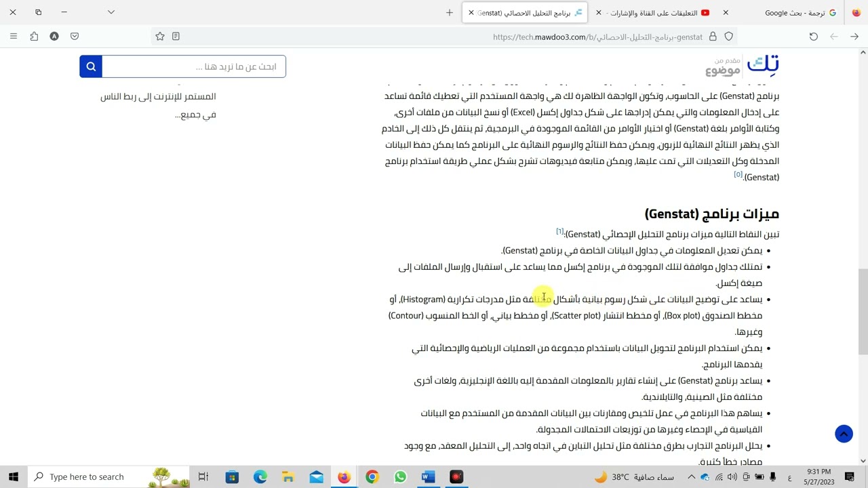Toggle reader view icon in address bar

pos(176,37)
